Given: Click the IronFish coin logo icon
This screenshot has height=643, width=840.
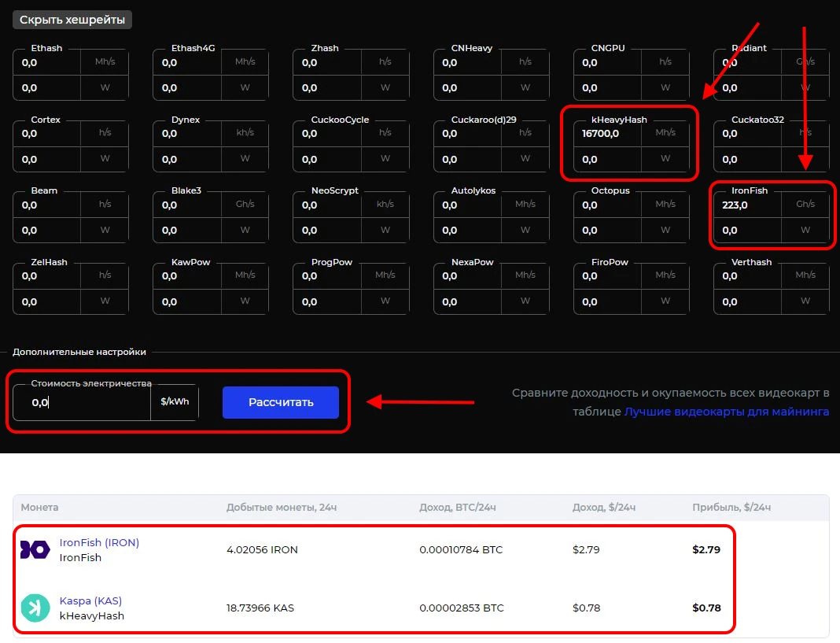Looking at the screenshot, I should coord(35,550).
